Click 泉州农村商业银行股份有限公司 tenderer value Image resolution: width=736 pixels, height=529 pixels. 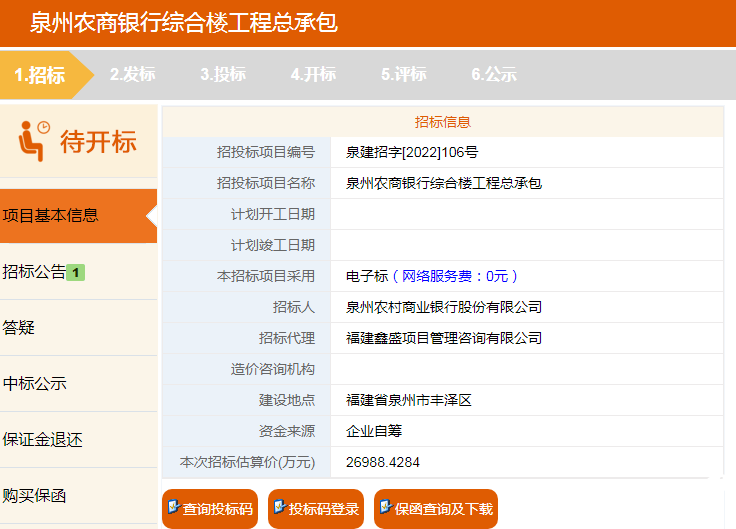pyautogui.click(x=444, y=307)
